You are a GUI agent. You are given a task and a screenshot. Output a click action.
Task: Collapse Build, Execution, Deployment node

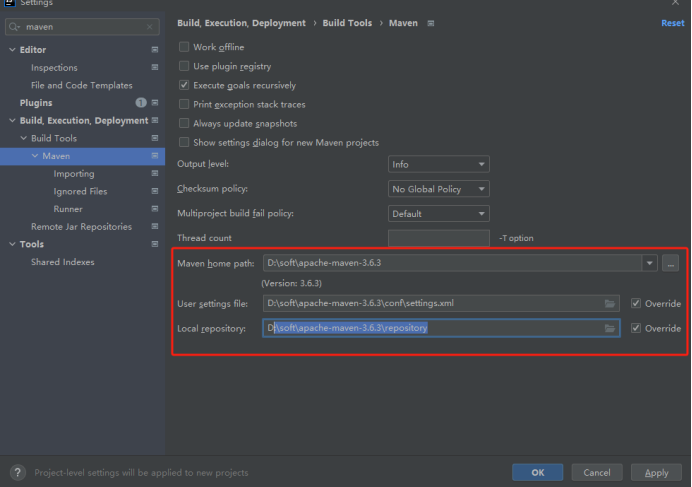tap(12, 120)
